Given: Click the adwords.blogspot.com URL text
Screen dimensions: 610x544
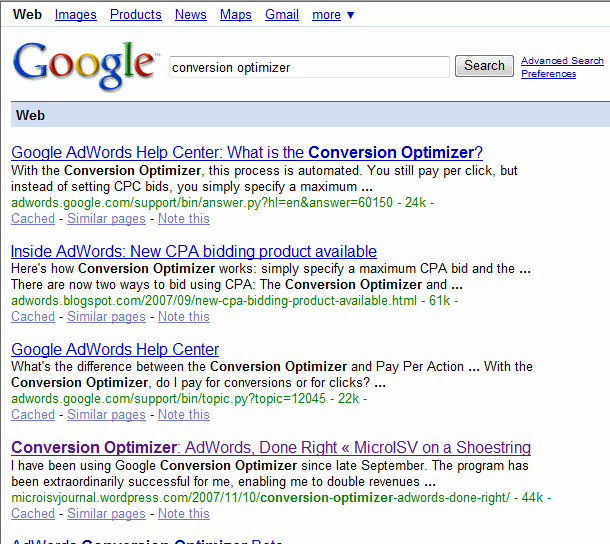Looking at the screenshot, I should click(x=214, y=300).
